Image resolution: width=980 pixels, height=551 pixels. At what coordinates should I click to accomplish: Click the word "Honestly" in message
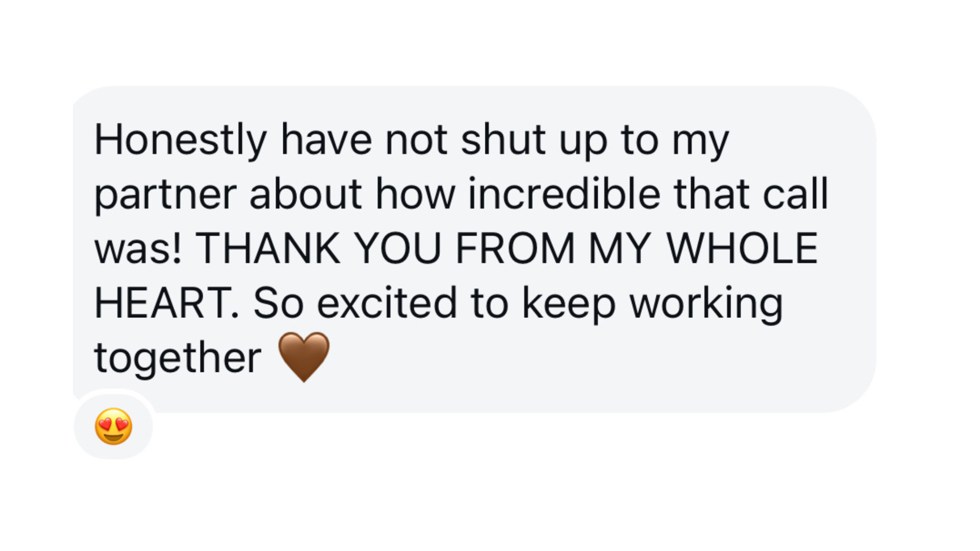pos(181,140)
